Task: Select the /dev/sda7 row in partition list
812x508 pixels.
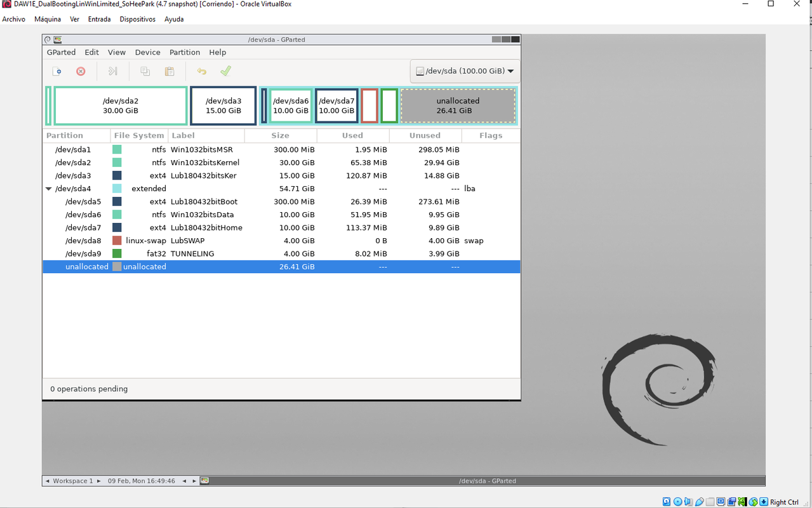Action: (x=281, y=228)
